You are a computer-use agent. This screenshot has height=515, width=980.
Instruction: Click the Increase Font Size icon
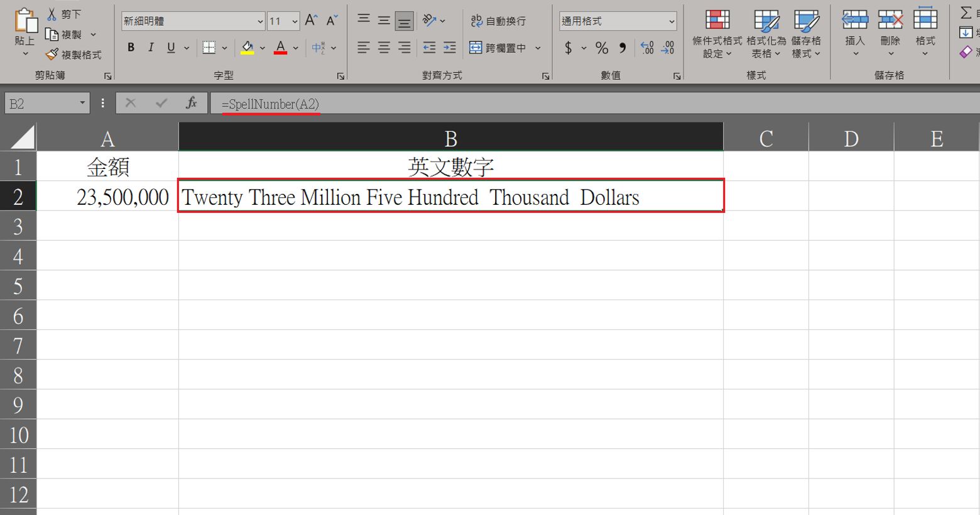(x=311, y=21)
